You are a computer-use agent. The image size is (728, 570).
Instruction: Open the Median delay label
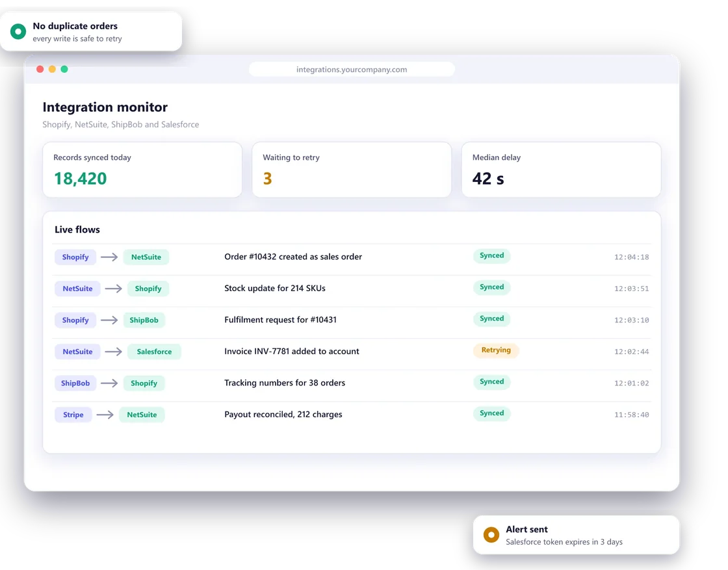click(x=497, y=157)
